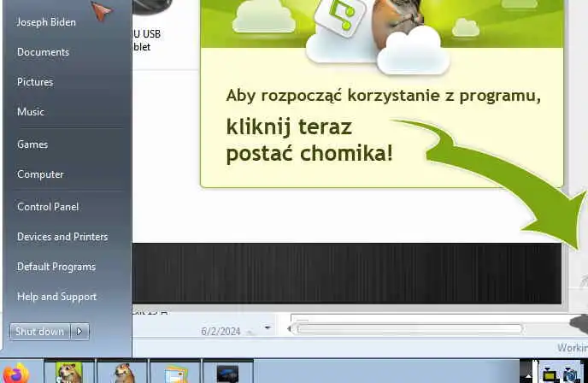Image resolution: width=588 pixels, height=383 pixels.
Task: Open Music from the Start menu
Action: 31,112
